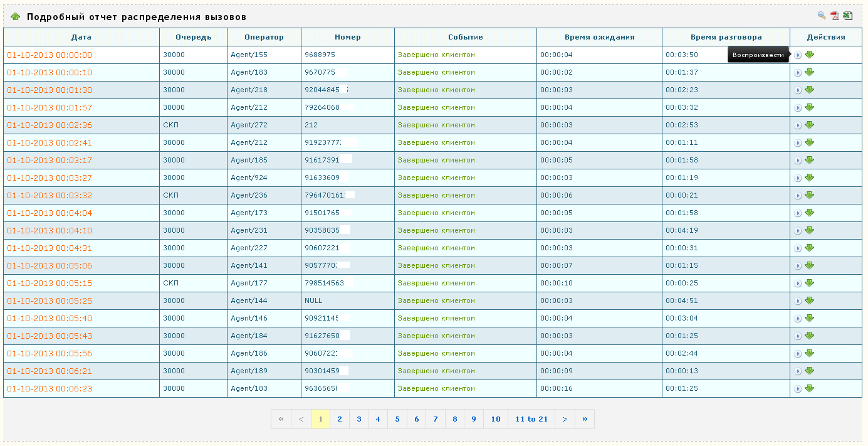Image resolution: width=868 pixels, height=446 pixels.
Task: Click wait time 00:00:16 cell
Action: [599, 389]
